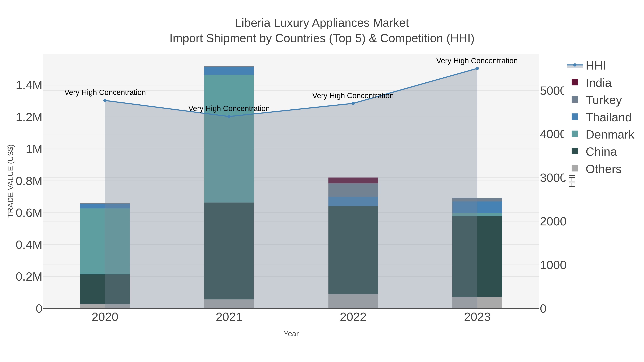Image resolution: width=644 pixels, height=362 pixels.
Task: Click the 2020 Very High Concentration annotation
Action: pos(105,92)
